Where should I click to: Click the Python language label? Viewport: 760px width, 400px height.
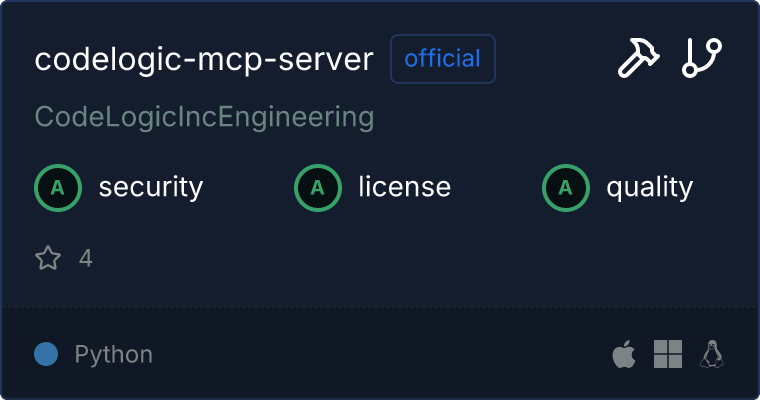[x=113, y=354]
